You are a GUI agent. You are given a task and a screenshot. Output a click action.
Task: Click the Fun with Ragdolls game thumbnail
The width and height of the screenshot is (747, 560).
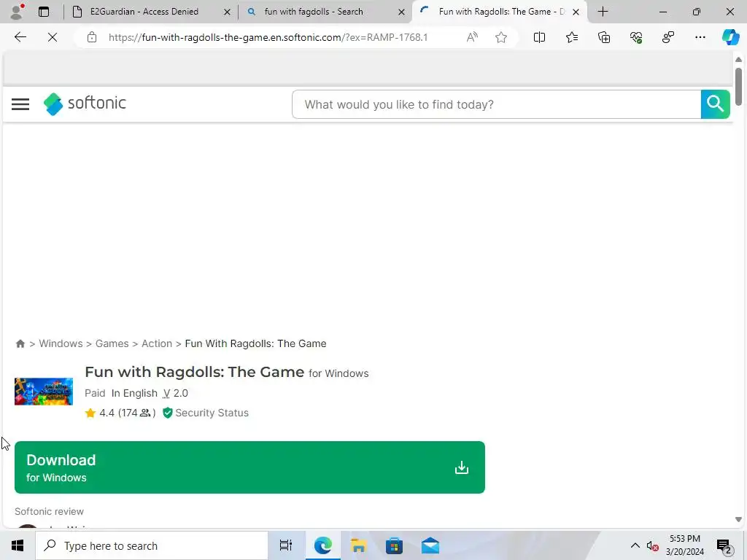[x=44, y=392]
